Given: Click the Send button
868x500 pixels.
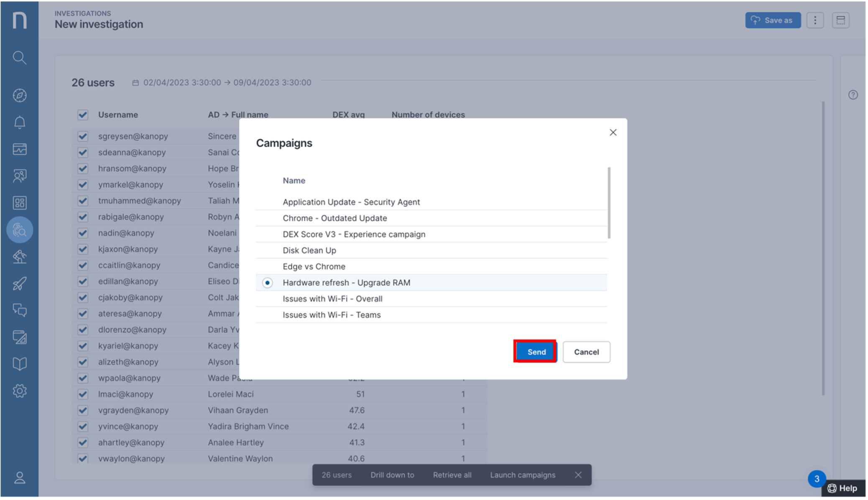Looking at the screenshot, I should coord(536,352).
